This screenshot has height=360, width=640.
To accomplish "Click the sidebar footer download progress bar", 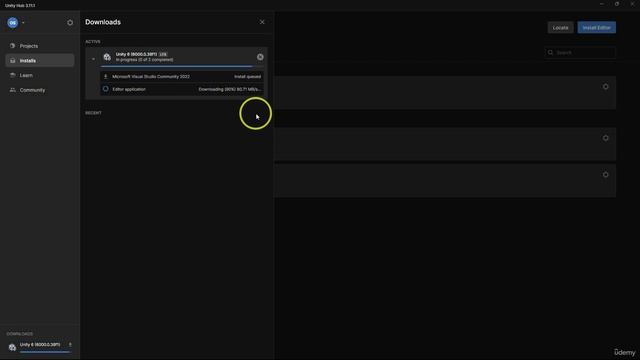I will [45, 351].
